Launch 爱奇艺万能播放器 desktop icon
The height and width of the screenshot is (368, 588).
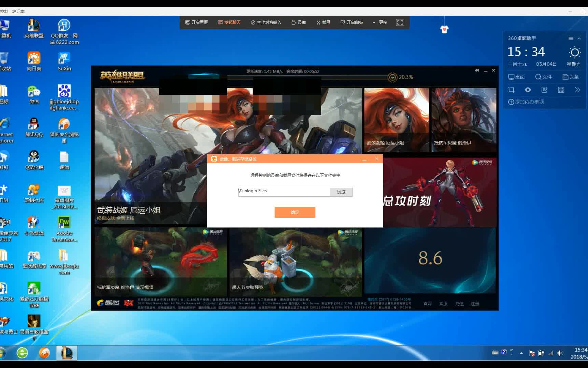pyautogui.click(x=34, y=295)
